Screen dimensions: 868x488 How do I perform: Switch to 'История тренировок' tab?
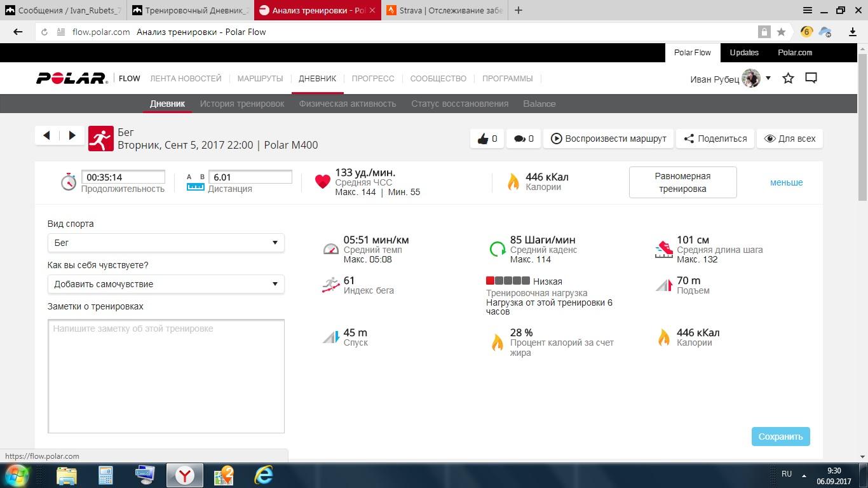242,104
